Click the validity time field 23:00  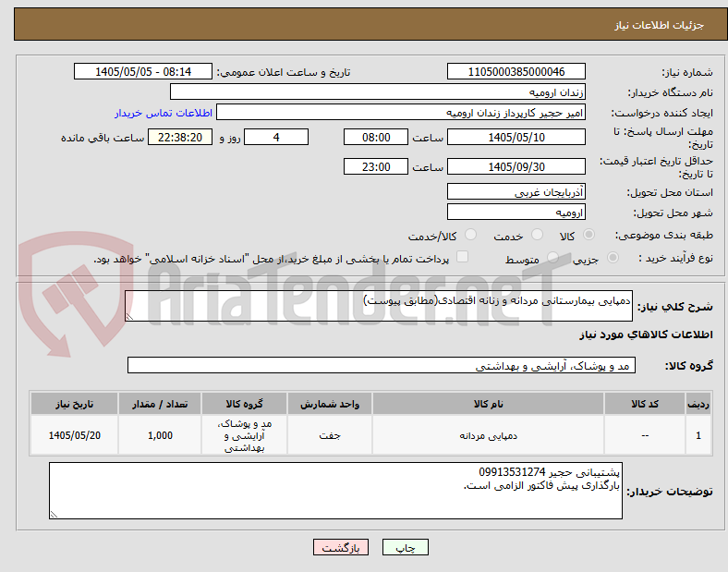point(376,166)
